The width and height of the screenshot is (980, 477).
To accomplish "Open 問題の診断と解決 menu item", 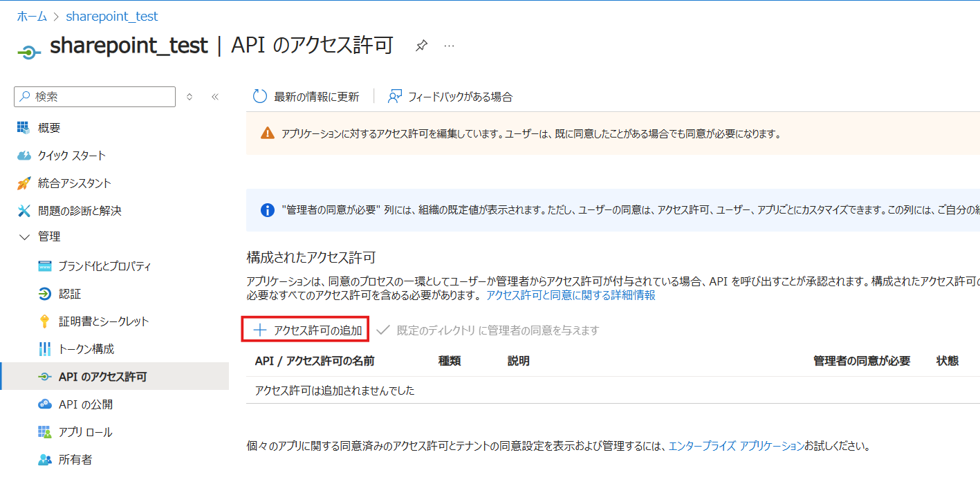I will [80, 211].
